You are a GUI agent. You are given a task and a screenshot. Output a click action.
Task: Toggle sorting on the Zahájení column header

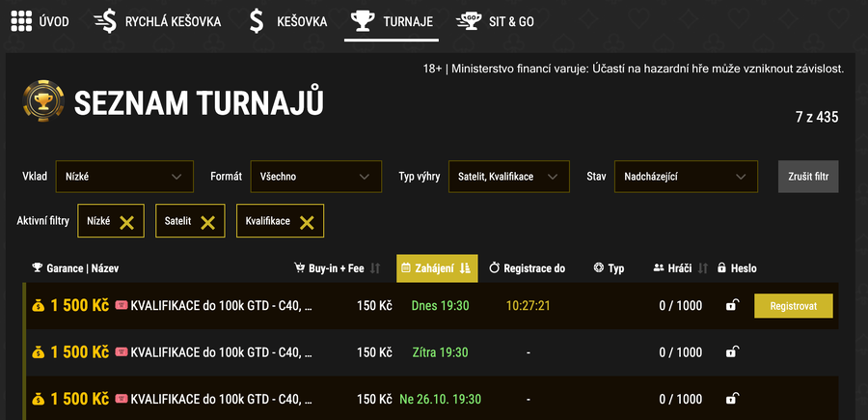(x=434, y=268)
